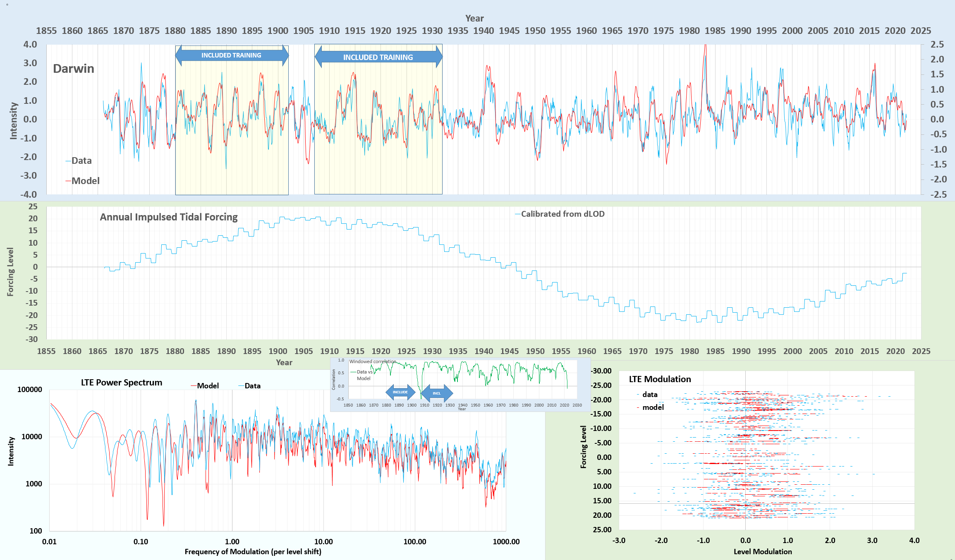
Task: Click the LTE Modulation chart title
Action: pyautogui.click(x=660, y=379)
